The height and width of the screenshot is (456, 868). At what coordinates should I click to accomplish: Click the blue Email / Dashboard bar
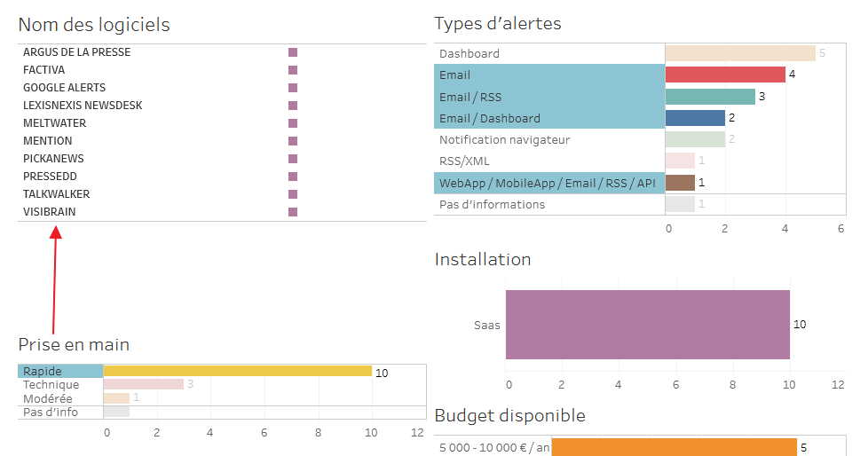click(695, 118)
